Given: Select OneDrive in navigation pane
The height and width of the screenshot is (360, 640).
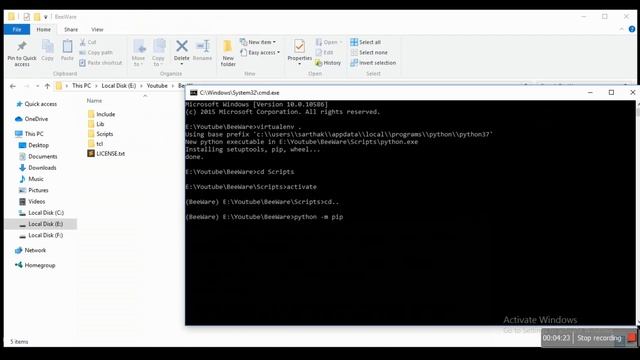Looking at the screenshot, I should 36,119.
